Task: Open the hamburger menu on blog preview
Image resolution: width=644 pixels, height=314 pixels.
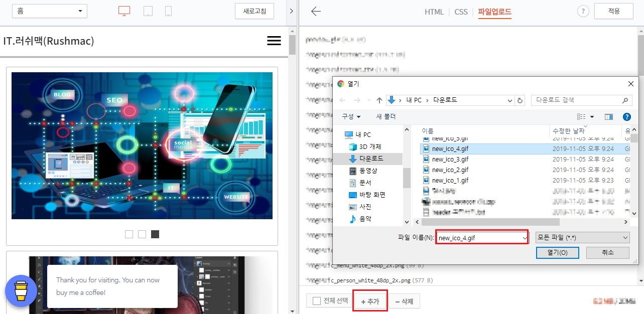Action: pos(274,41)
